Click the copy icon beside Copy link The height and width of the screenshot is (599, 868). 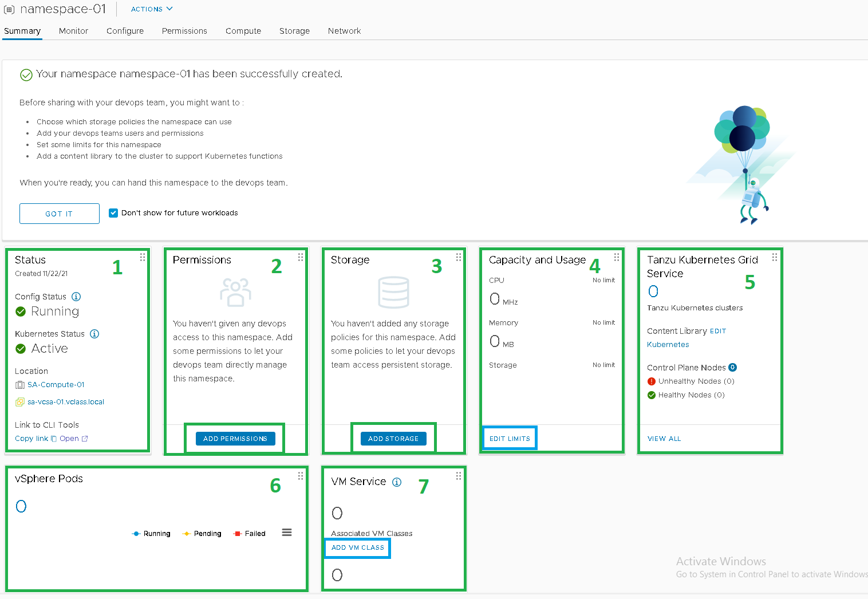pos(54,439)
